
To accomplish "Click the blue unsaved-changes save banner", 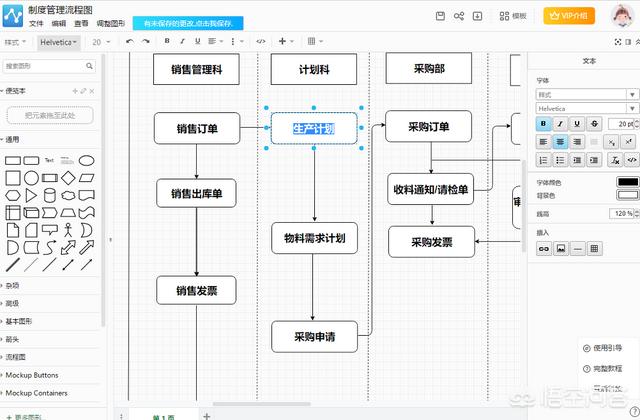I will point(188,23).
